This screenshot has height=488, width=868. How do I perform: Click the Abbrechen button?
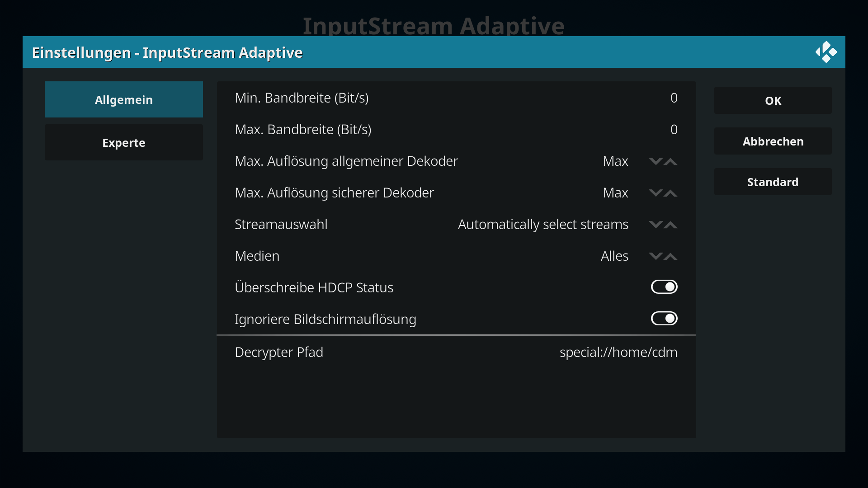click(773, 141)
